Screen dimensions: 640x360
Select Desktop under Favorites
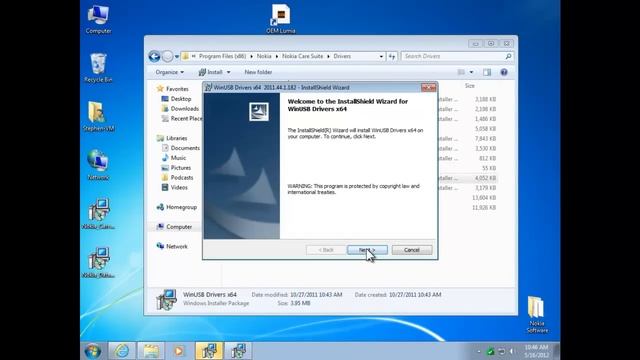click(x=176, y=99)
